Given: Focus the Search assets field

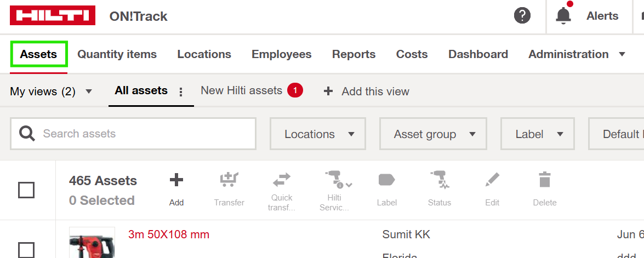Looking at the screenshot, I should pos(133,134).
